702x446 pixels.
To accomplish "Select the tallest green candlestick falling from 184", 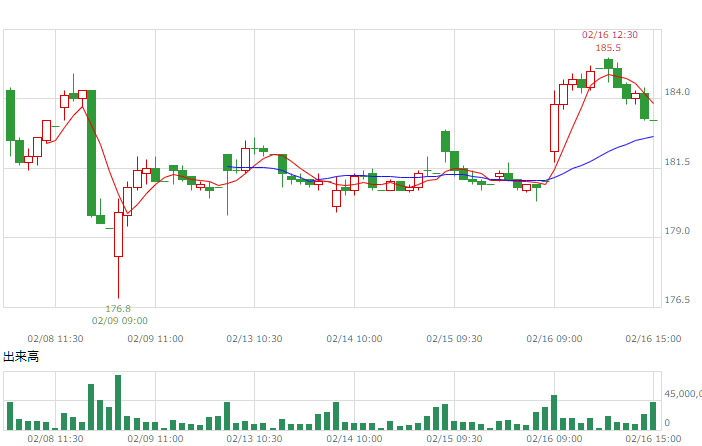I will [91, 153].
